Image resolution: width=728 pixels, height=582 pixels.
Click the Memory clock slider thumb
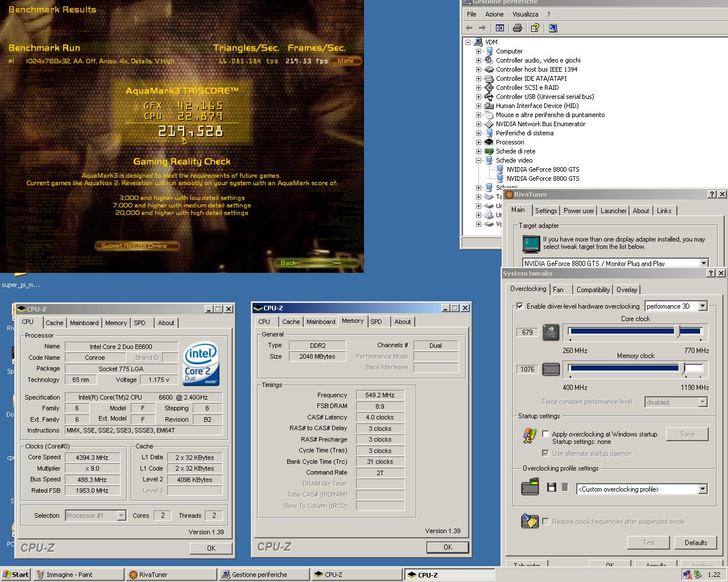(x=682, y=369)
